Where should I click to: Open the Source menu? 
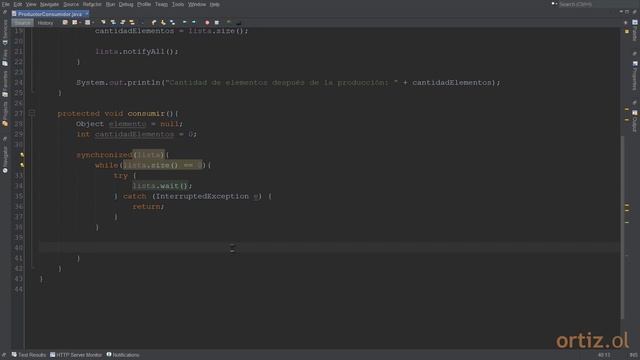(x=71, y=4)
